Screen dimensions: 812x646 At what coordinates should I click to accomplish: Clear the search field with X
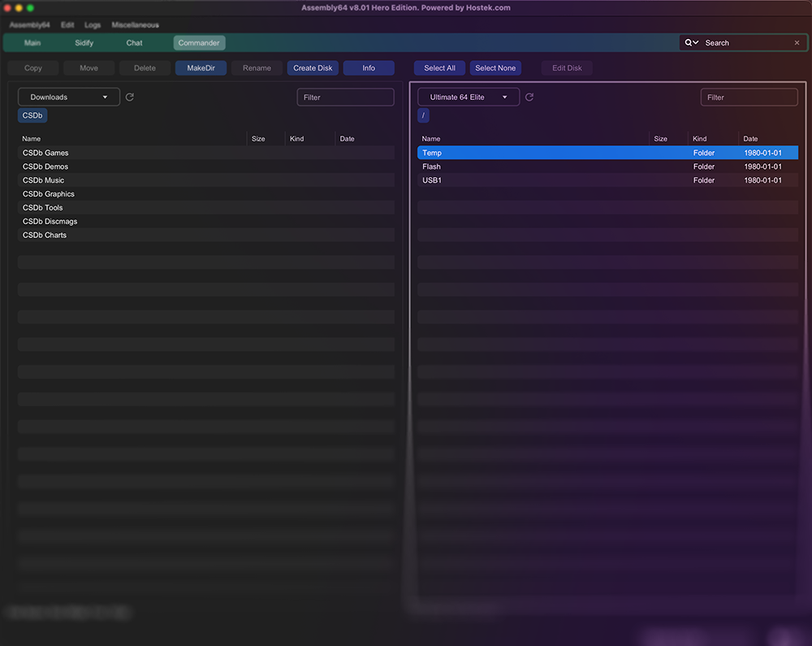pos(797,43)
